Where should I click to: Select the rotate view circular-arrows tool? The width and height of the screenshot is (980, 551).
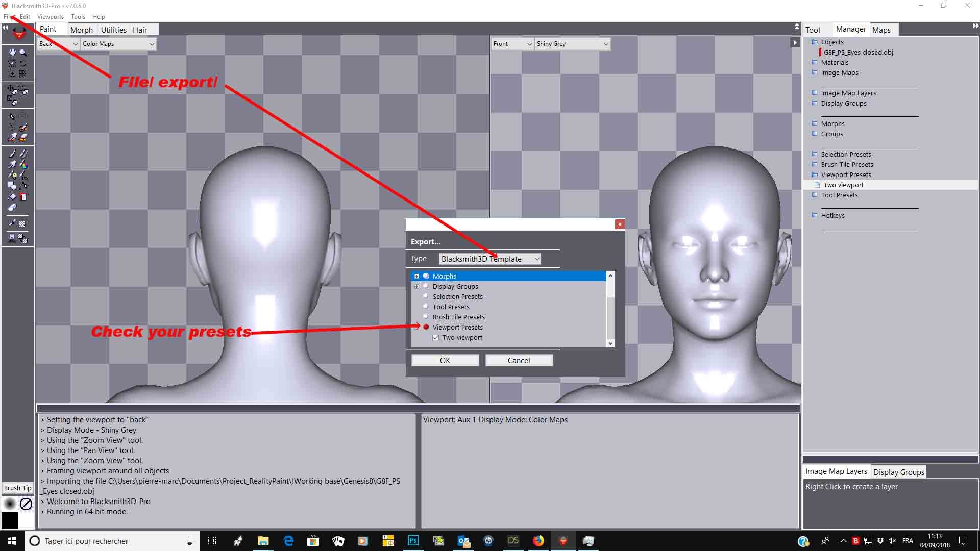23,63
